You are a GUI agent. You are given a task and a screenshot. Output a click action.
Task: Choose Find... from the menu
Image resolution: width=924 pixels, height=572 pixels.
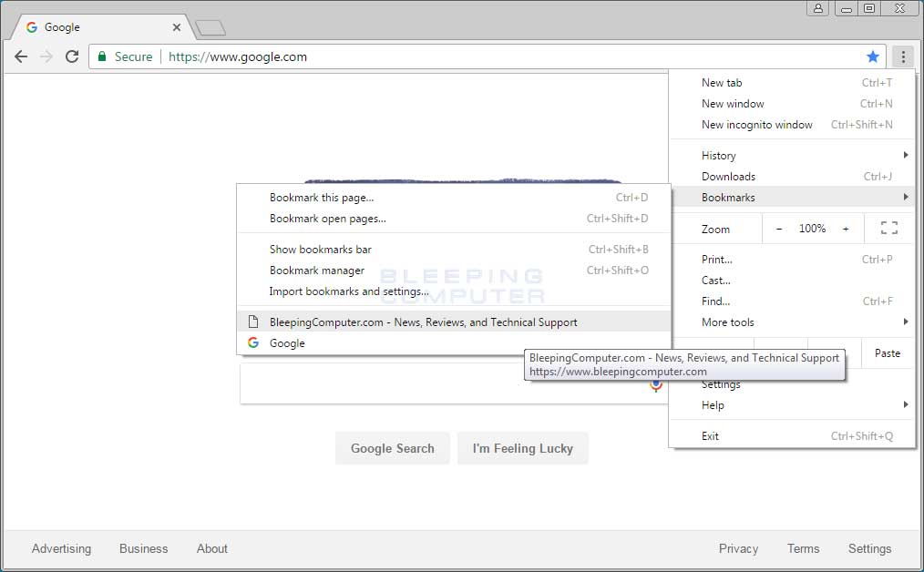click(792, 301)
